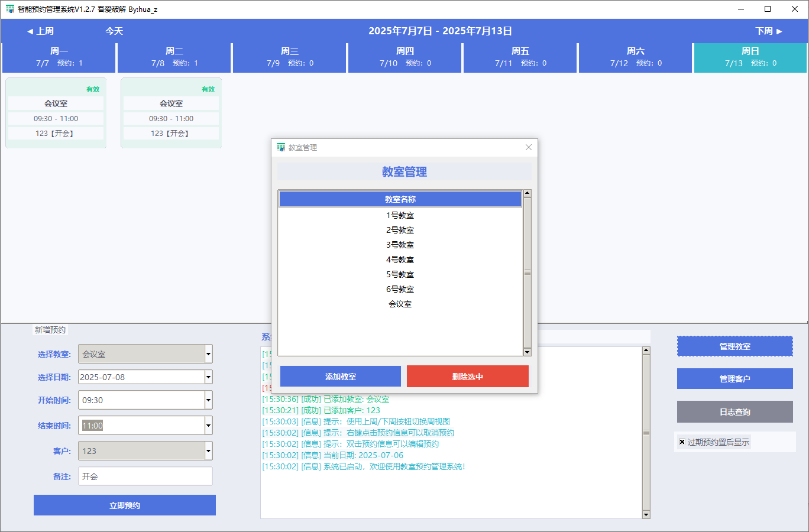The image size is (809, 532).
Task: Open the 选择日期 date dropdown
Action: click(x=208, y=377)
